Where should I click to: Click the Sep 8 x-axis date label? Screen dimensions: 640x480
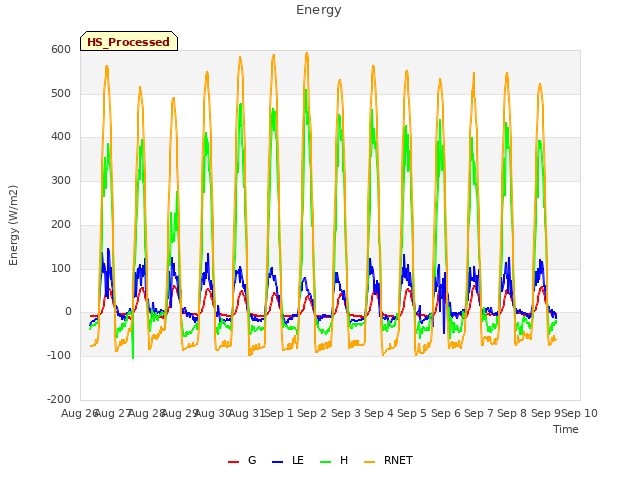point(512,413)
